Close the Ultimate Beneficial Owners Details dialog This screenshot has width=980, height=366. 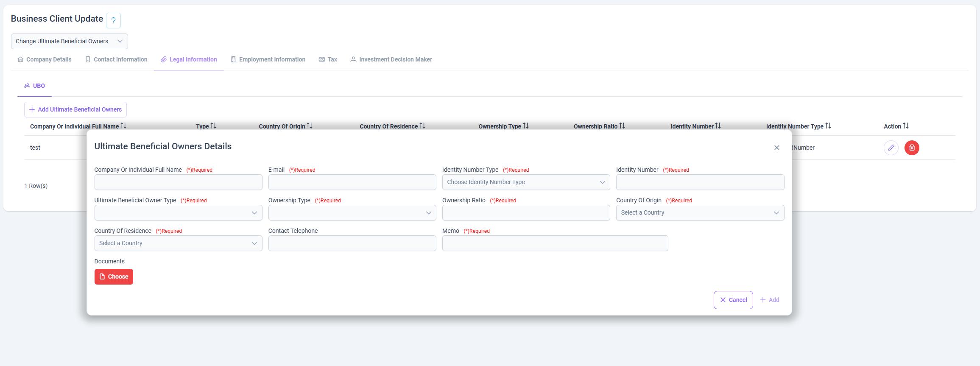[777, 148]
